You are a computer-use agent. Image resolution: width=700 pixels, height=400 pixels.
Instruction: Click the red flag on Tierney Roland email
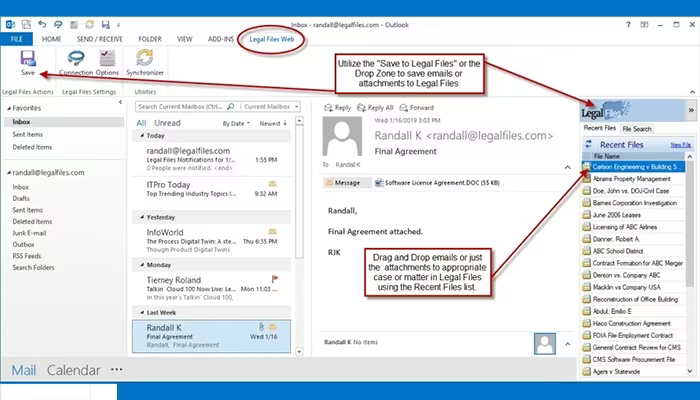(x=275, y=279)
